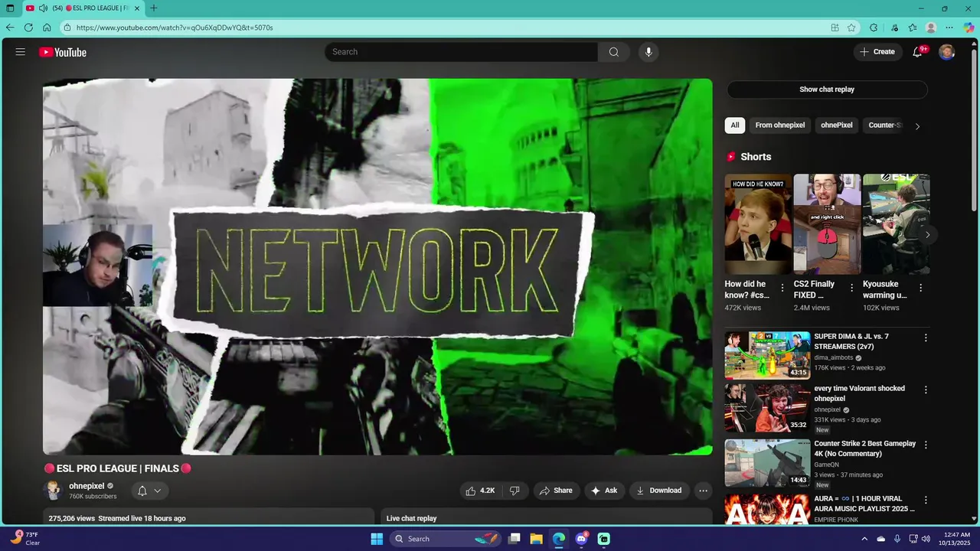Open the clock showing 12:47 AM
980x551 pixels.
pyautogui.click(x=954, y=539)
